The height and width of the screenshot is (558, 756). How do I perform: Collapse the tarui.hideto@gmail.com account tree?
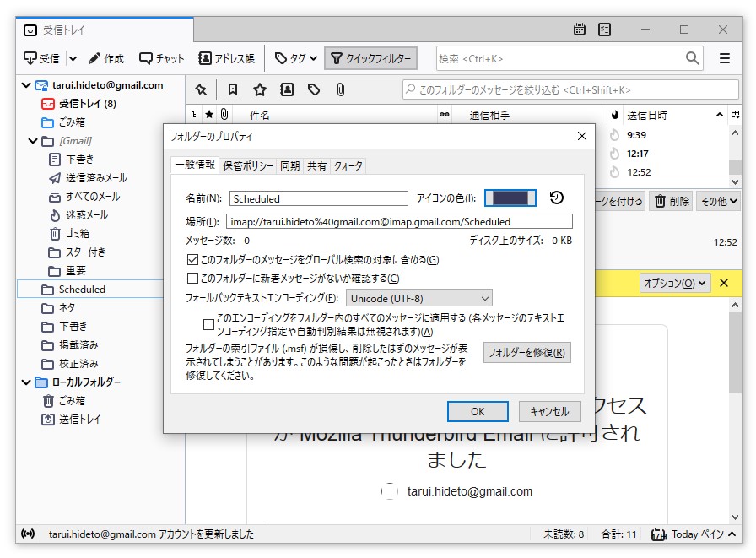coord(26,85)
